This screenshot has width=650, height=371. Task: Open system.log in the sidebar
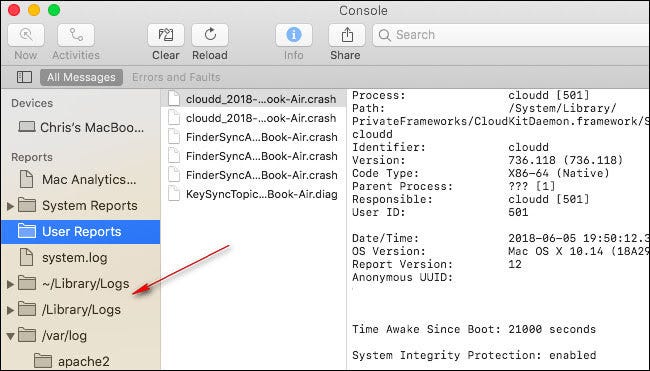[81, 258]
